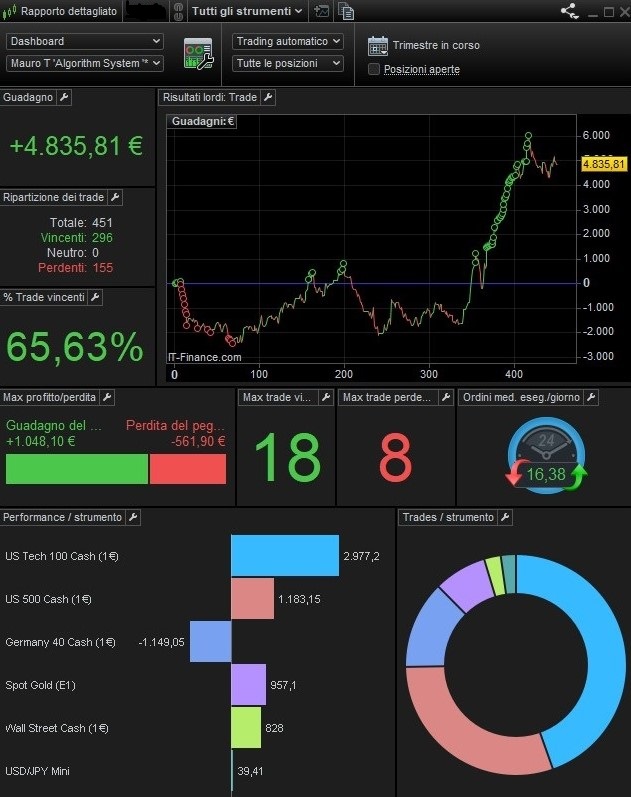The height and width of the screenshot is (797, 631).
Task: Click the green Wall Street Cash bar
Action: click(246, 727)
